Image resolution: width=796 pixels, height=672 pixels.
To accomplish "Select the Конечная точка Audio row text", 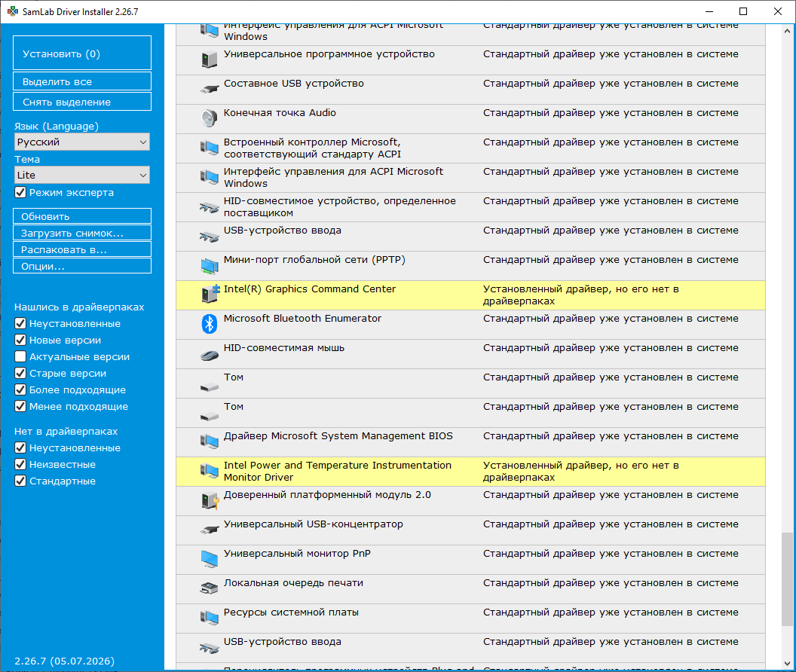I will [280, 113].
